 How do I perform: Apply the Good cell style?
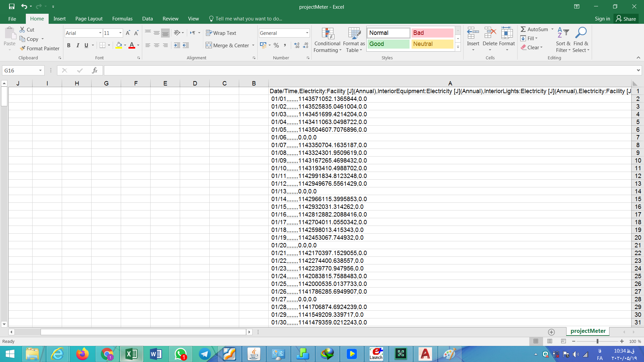point(388,44)
